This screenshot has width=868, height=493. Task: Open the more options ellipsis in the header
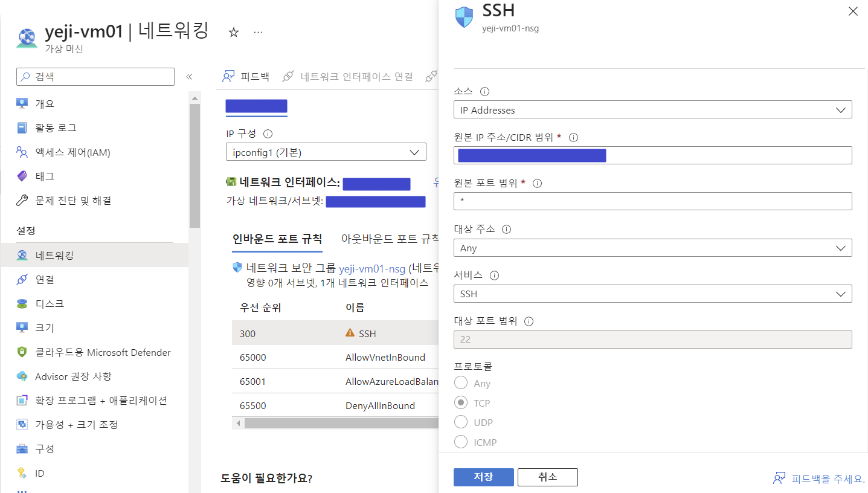(x=258, y=33)
